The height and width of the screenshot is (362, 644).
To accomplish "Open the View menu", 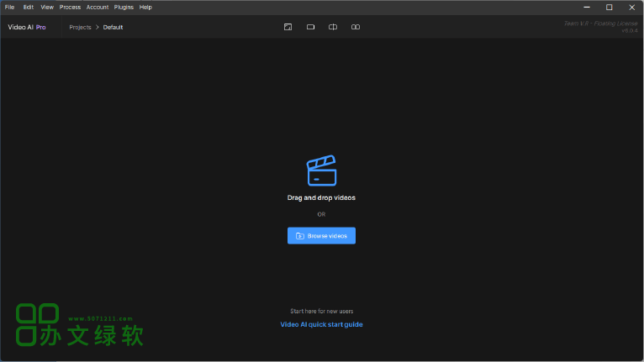I will tap(47, 7).
